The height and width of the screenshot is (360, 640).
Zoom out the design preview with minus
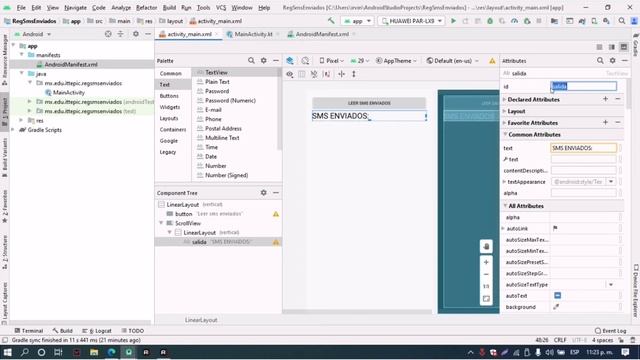point(486,274)
